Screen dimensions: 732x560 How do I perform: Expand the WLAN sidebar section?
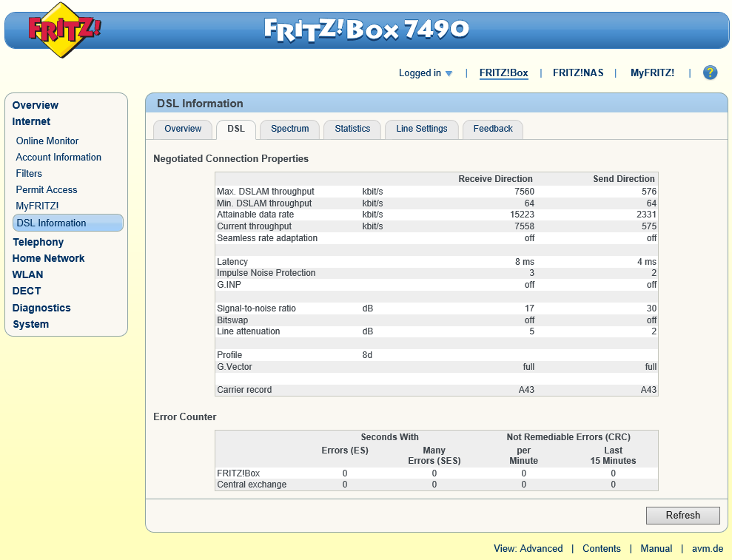27,274
